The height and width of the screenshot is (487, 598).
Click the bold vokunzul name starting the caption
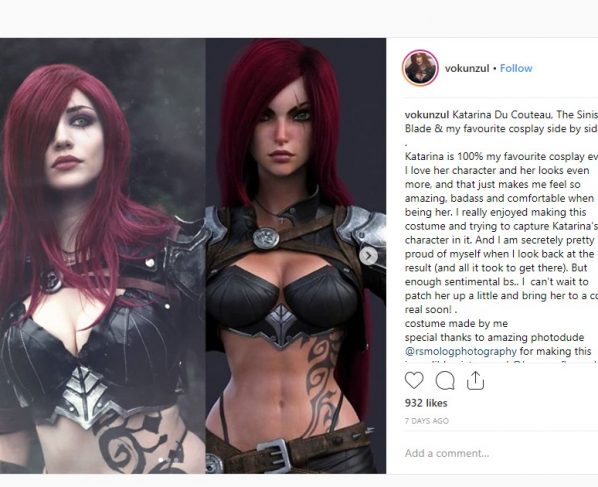tap(427, 115)
